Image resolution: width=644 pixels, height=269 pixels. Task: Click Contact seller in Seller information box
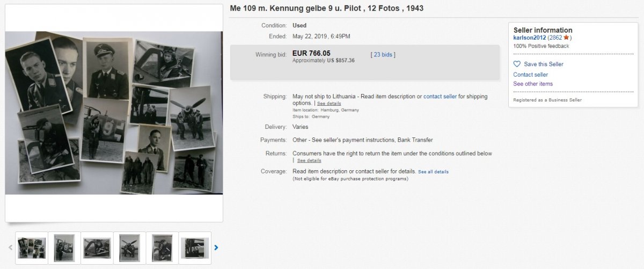pos(531,75)
